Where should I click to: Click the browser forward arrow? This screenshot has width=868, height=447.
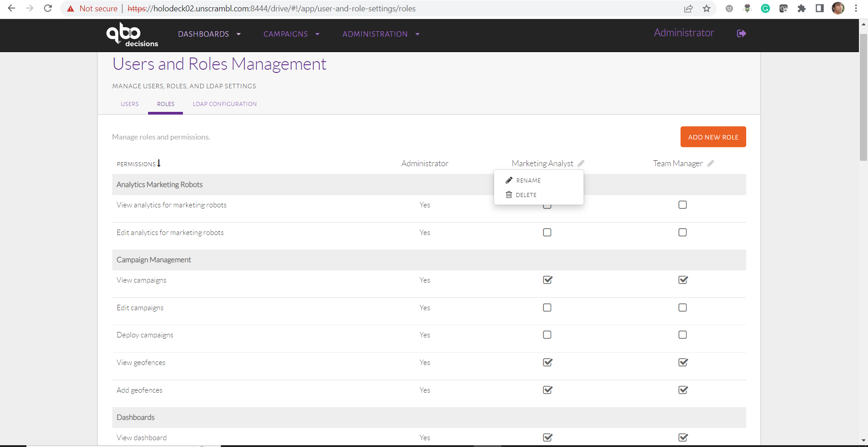tap(30, 8)
